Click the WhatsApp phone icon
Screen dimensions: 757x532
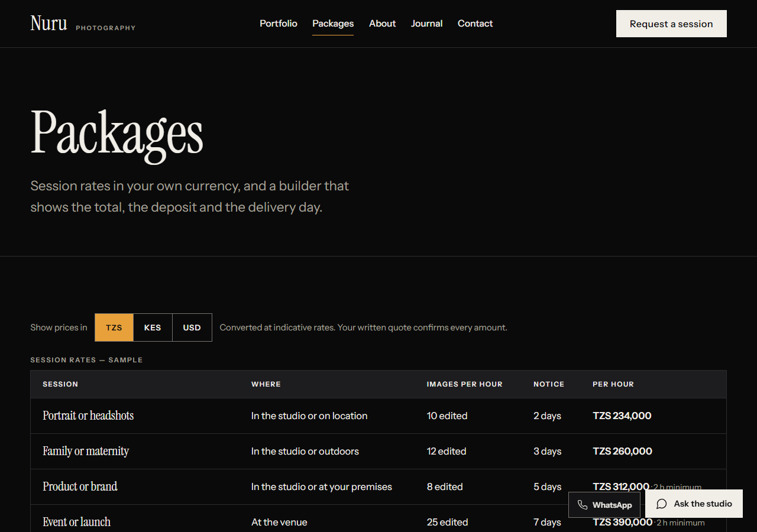pos(583,505)
